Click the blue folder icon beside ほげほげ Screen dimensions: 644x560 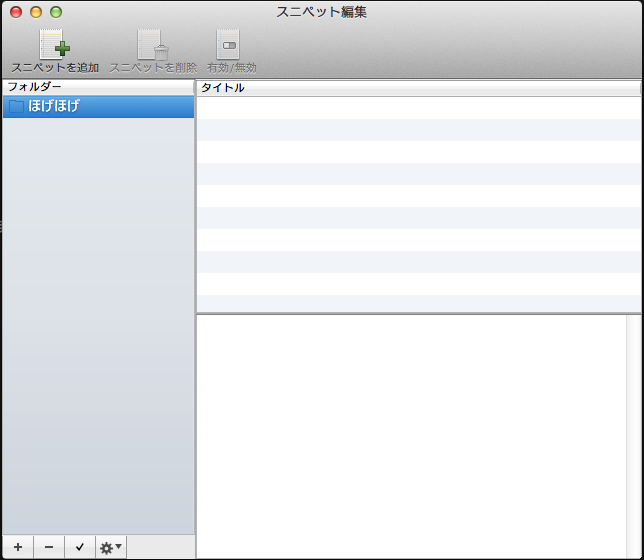click(16, 106)
